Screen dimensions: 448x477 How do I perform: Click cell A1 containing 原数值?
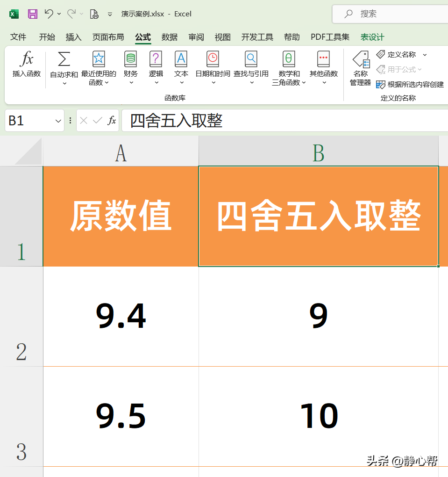click(x=121, y=217)
